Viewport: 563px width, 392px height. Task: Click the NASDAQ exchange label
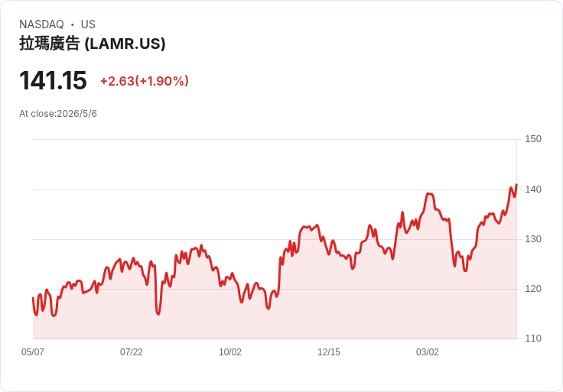(41, 24)
